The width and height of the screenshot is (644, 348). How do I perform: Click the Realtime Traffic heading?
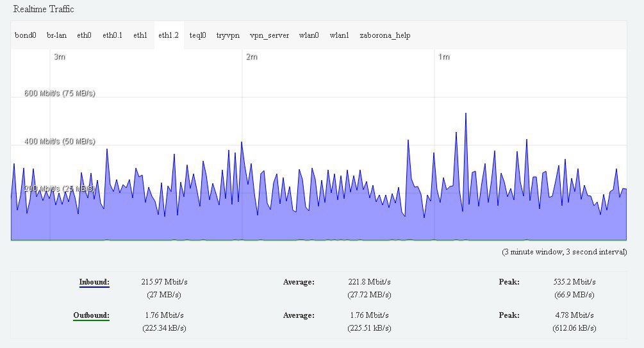(x=44, y=9)
